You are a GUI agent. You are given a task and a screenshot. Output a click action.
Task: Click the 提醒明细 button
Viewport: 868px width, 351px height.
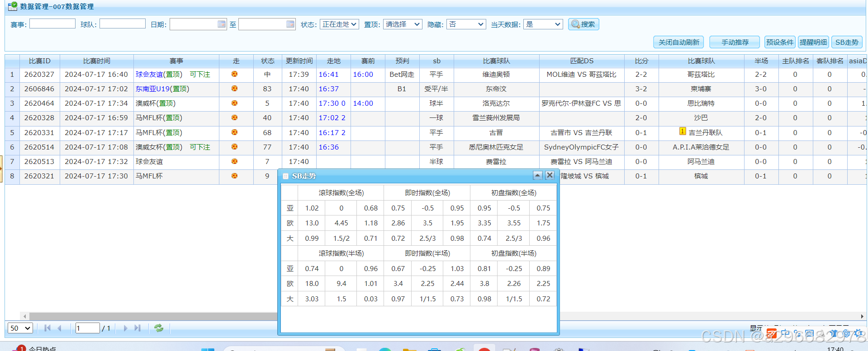[x=813, y=42]
